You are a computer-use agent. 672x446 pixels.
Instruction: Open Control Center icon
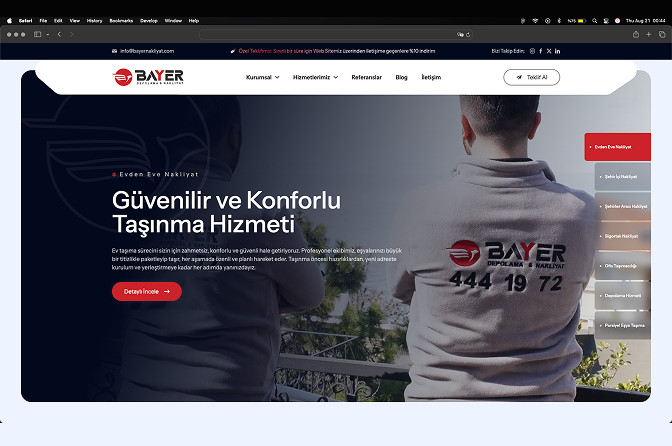click(x=606, y=21)
